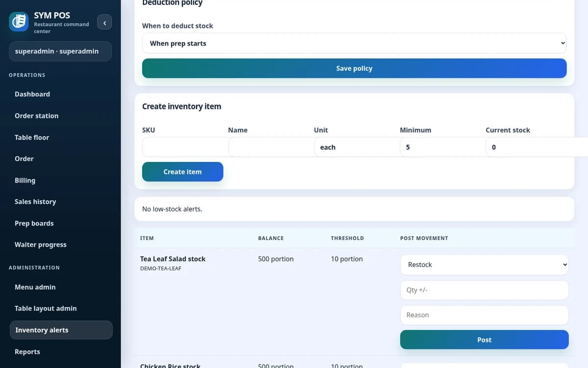Edit the Current stock field showing 0
This screenshot has height=368, width=588.
tap(537, 147)
